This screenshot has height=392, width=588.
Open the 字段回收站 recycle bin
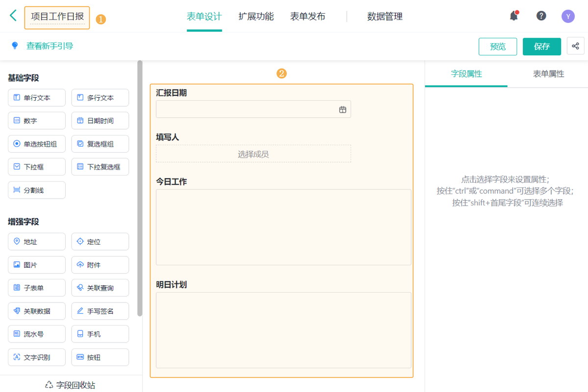70,385
